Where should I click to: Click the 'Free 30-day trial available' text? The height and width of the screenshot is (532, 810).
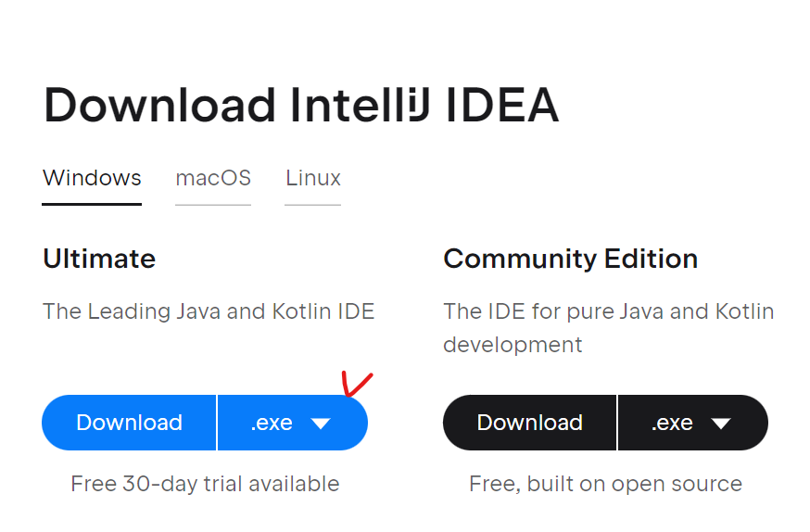(x=205, y=484)
